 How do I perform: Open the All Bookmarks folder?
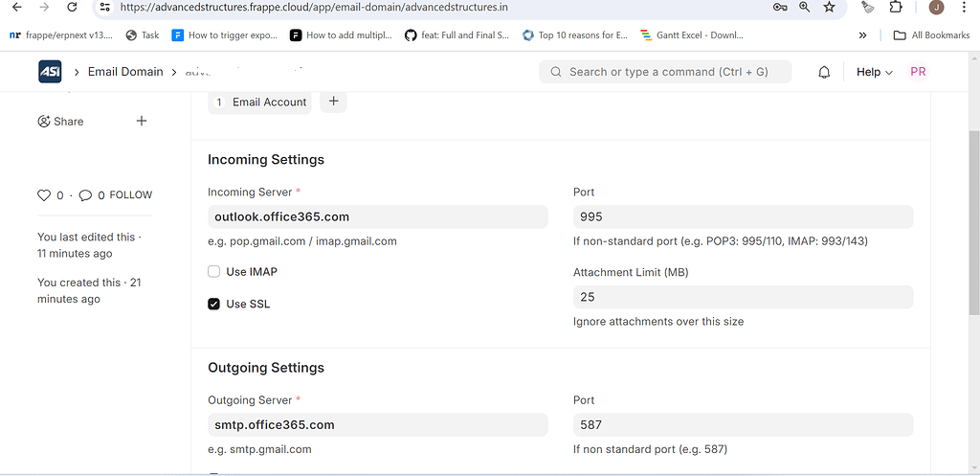pos(931,35)
